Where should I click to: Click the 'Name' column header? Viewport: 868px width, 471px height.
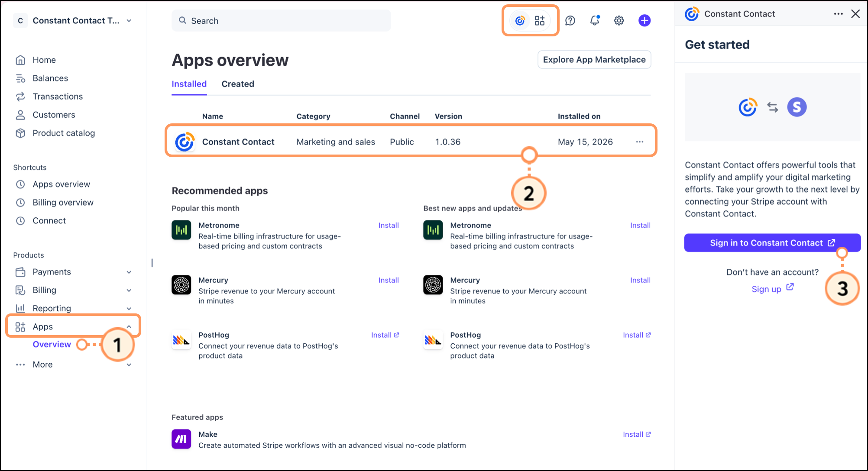(x=213, y=116)
